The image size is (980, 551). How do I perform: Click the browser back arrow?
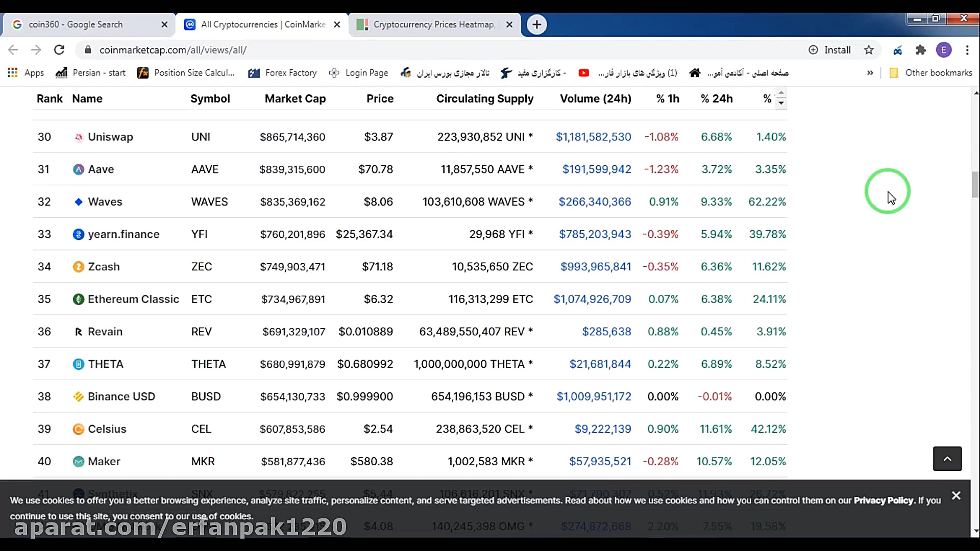coord(13,50)
